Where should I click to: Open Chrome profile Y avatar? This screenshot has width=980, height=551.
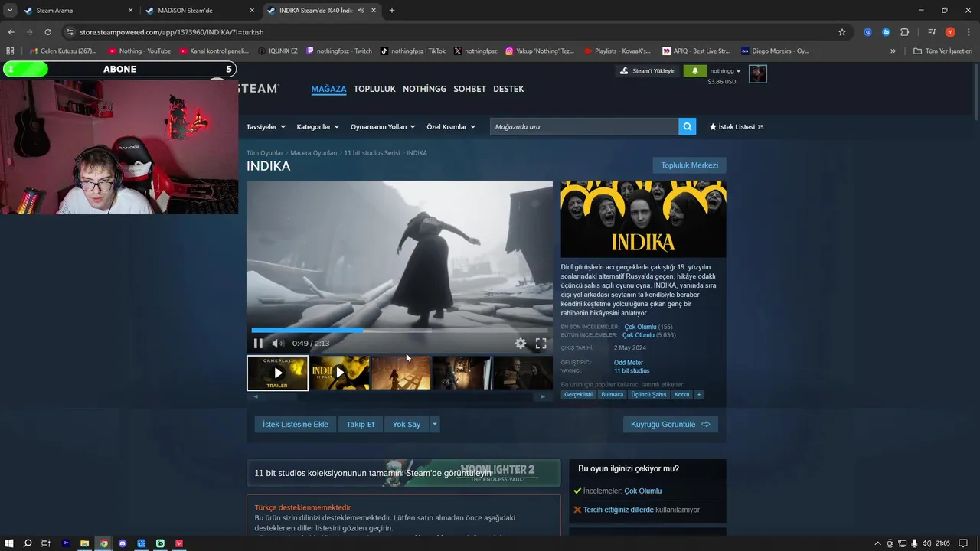(950, 32)
